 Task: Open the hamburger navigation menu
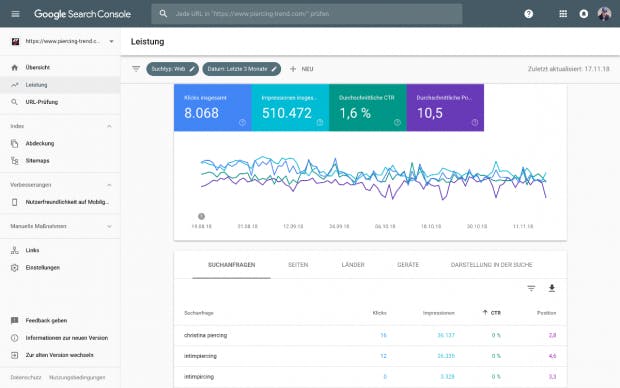(x=15, y=14)
